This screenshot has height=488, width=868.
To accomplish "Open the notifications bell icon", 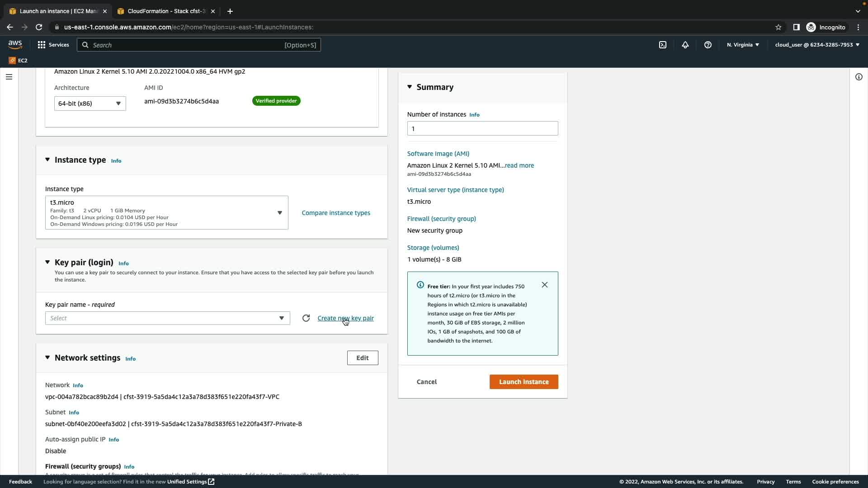I will [685, 45].
